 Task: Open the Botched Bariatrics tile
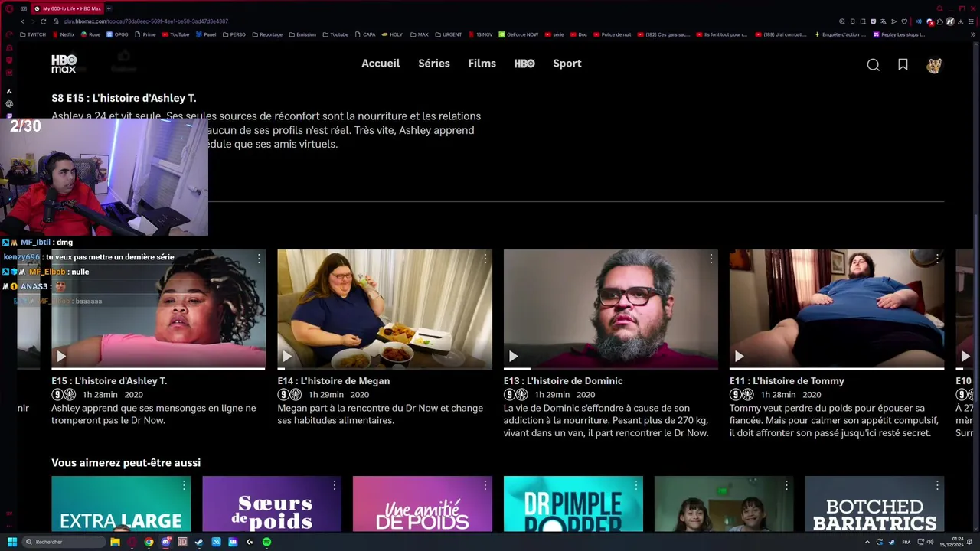(x=874, y=504)
